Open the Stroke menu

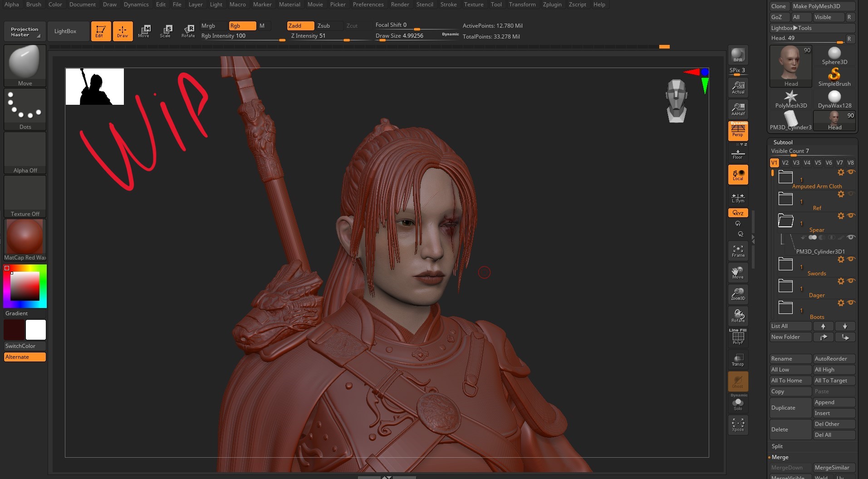(448, 5)
